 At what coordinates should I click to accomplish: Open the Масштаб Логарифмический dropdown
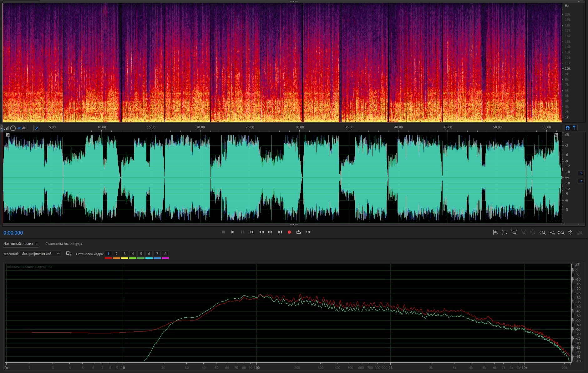(40, 254)
